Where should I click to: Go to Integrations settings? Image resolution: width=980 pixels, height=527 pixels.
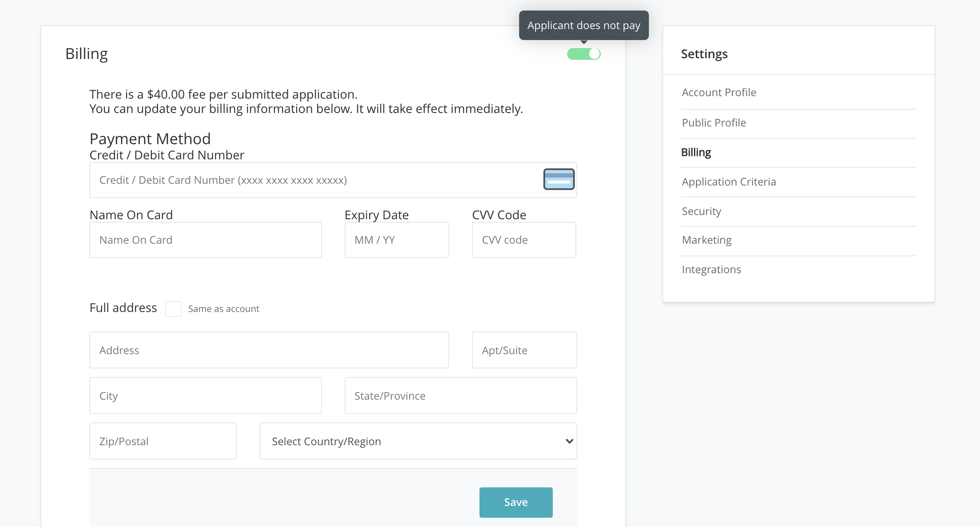point(711,269)
